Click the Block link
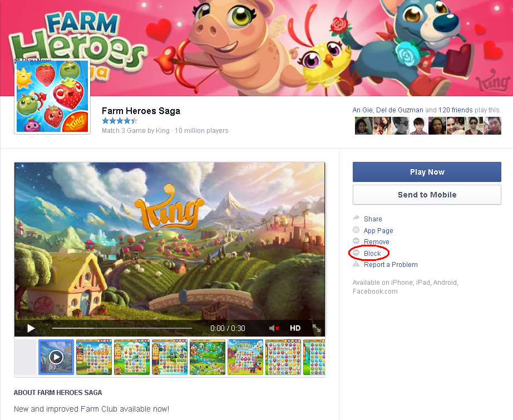Image resolution: width=513 pixels, height=420 pixels. (x=372, y=254)
